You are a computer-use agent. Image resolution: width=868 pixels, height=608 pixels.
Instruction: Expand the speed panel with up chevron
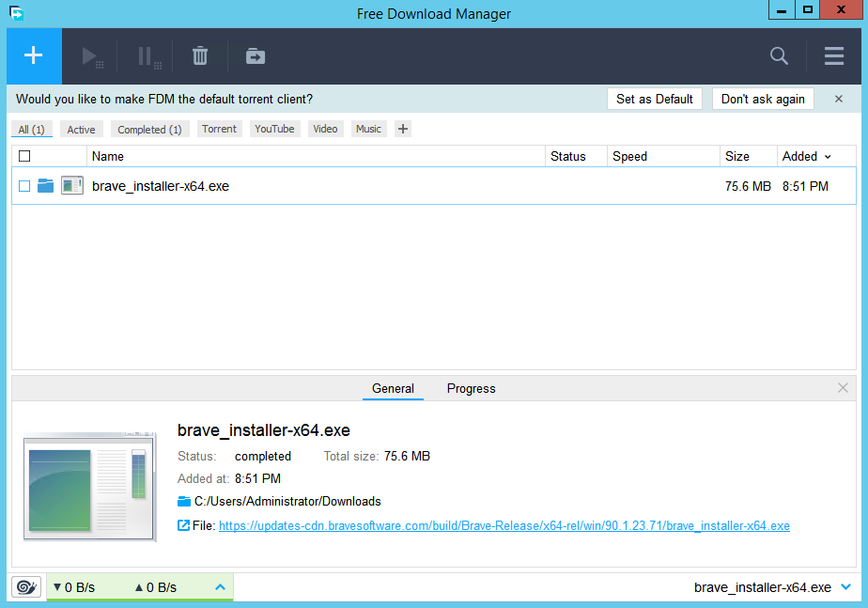tap(220, 587)
